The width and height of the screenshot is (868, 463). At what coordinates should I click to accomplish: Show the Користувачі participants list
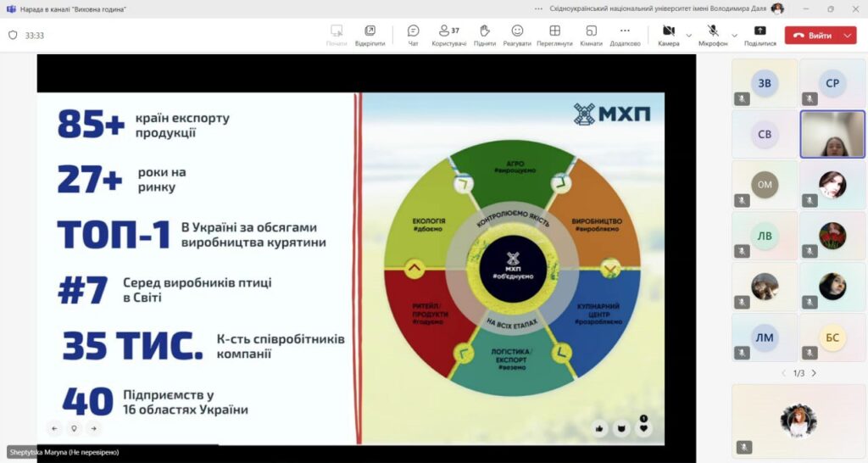tap(448, 35)
